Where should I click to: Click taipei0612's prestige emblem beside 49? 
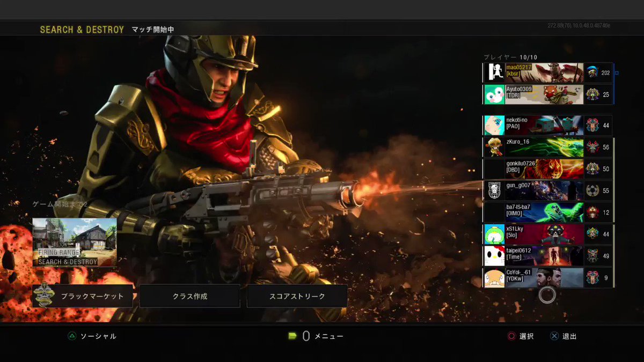tap(592, 256)
